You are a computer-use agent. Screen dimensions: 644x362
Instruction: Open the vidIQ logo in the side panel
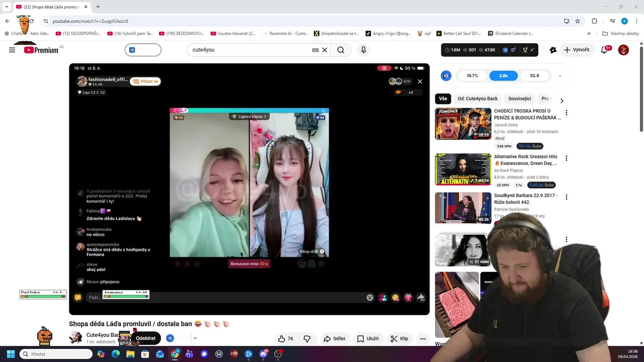[x=446, y=75]
